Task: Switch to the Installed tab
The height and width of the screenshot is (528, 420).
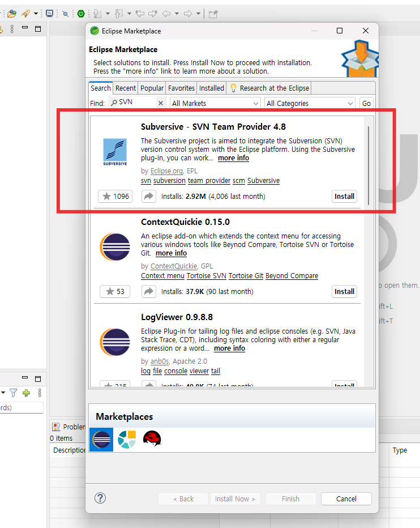Action: click(x=211, y=88)
